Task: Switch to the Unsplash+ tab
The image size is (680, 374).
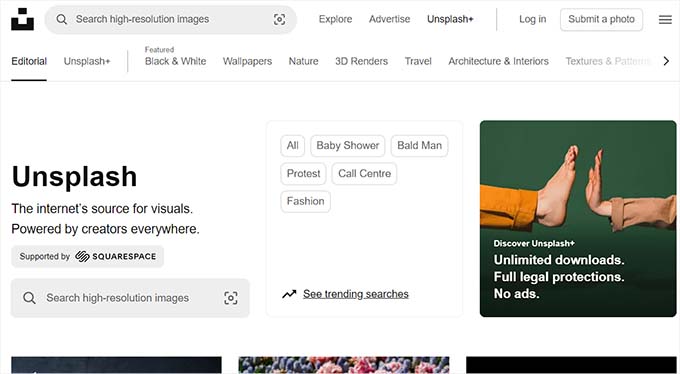Action: (x=87, y=61)
